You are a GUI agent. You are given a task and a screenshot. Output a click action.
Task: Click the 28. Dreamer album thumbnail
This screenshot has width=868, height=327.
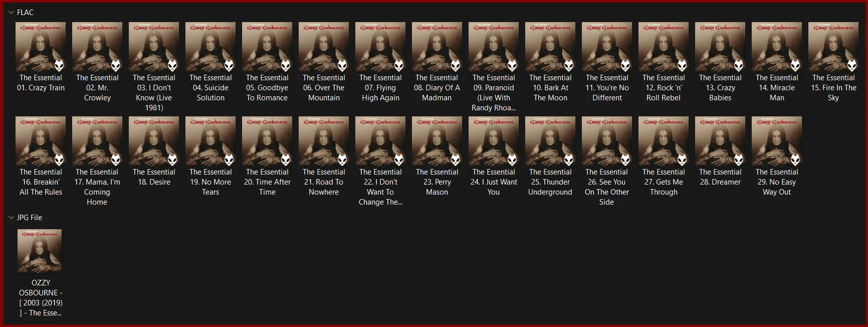click(720, 141)
